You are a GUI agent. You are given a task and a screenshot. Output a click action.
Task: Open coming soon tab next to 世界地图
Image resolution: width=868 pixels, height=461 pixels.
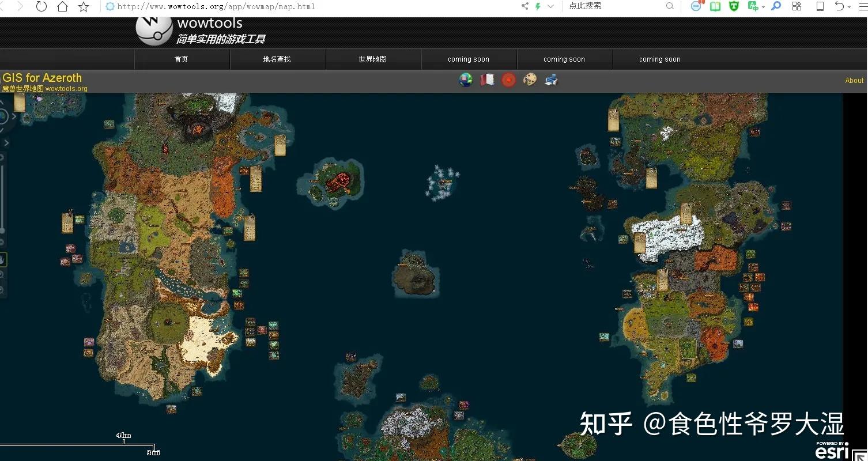coord(469,59)
